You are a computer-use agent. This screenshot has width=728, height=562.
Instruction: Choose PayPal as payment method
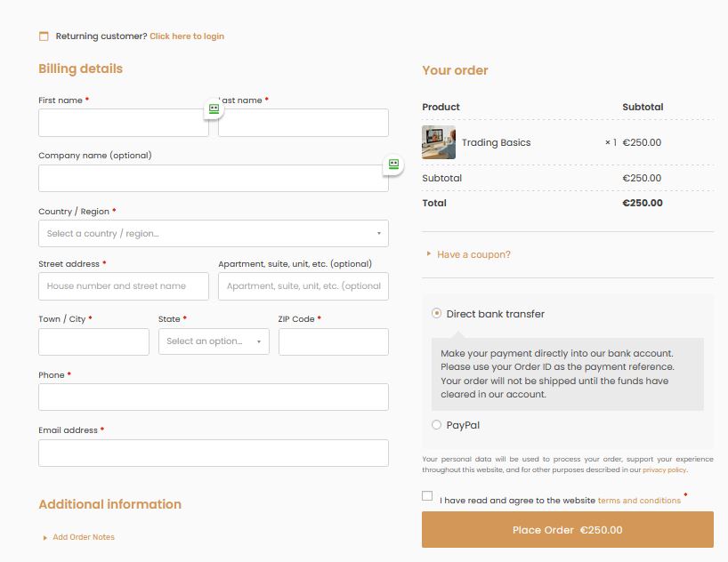click(x=437, y=425)
